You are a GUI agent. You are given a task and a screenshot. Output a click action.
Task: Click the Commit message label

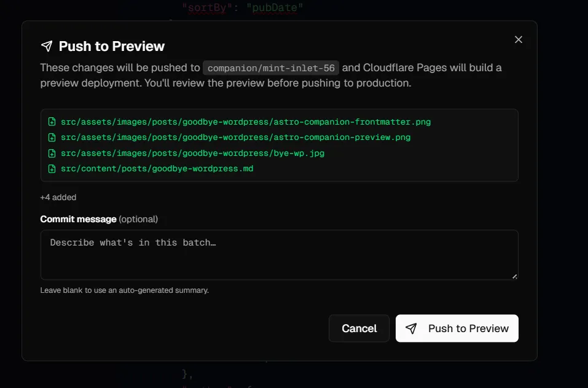click(78, 219)
